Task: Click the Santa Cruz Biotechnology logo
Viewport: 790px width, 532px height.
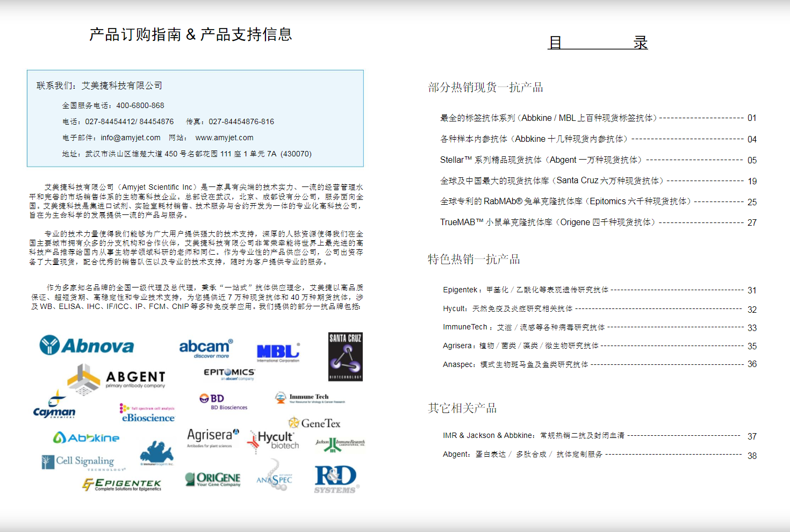Action: pyautogui.click(x=346, y=356)
